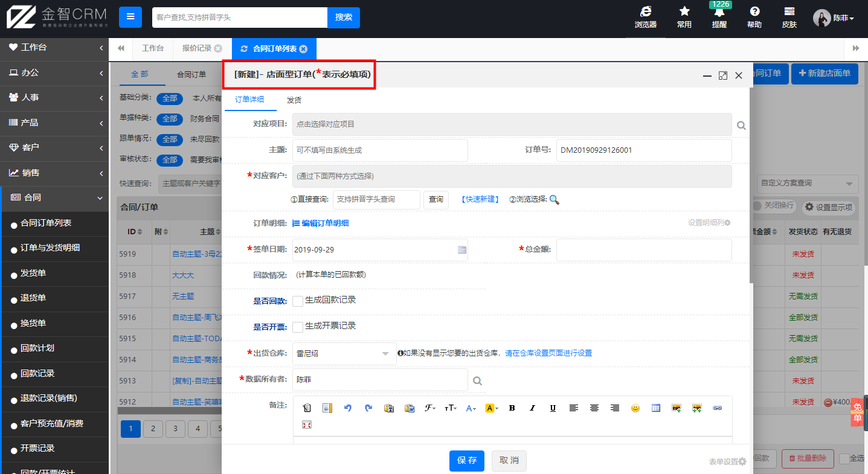Click paste from Word icon
This screenshot has width=868, height=474.
[410, 408]
